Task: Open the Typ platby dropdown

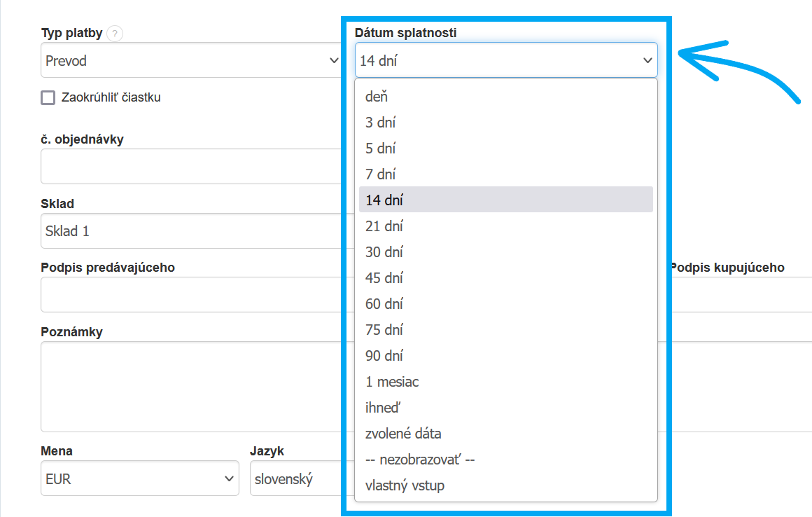Action: point(190,61)
